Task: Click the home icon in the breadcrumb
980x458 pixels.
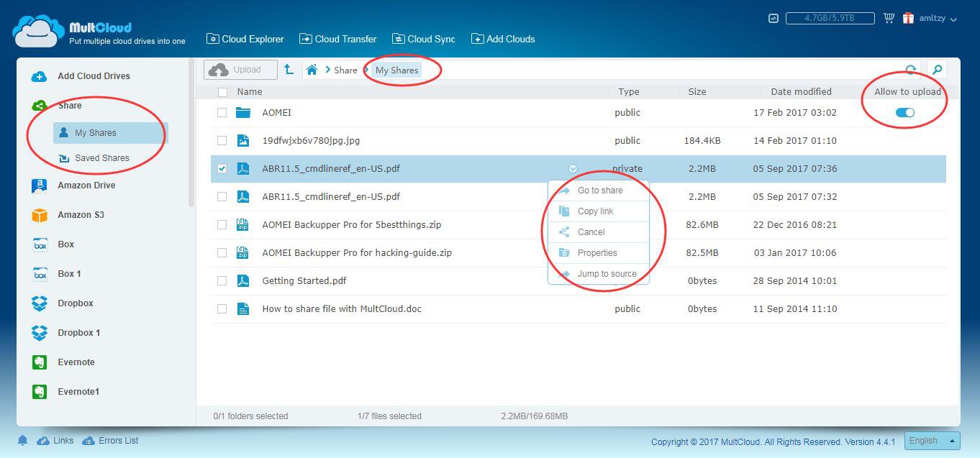Action: click(x=312, y=70)
